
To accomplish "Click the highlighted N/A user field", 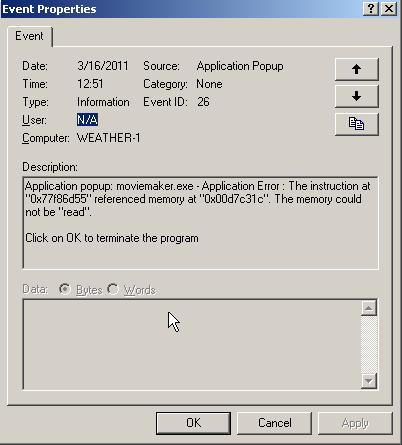I will pyautogui.click(x=87, y=120).
